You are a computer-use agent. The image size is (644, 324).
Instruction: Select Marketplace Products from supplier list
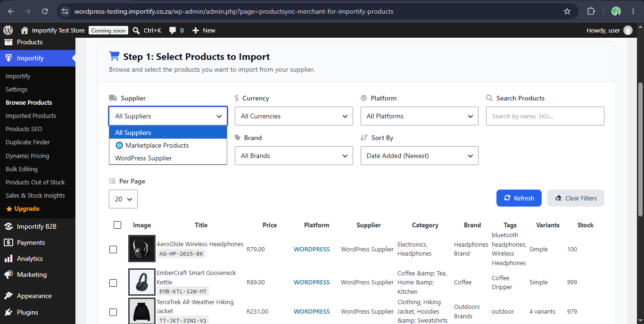(168, 145)
